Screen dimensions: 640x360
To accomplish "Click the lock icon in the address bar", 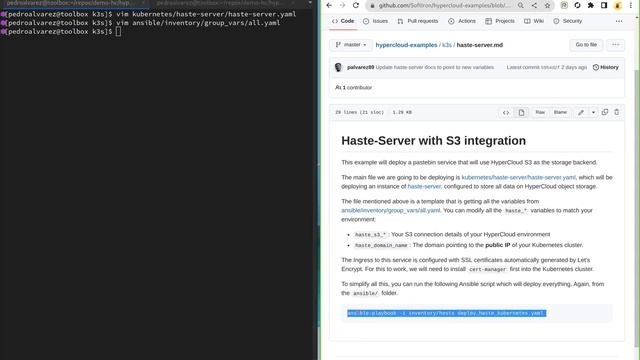I will pyautogui.click(x=372, y=6).
